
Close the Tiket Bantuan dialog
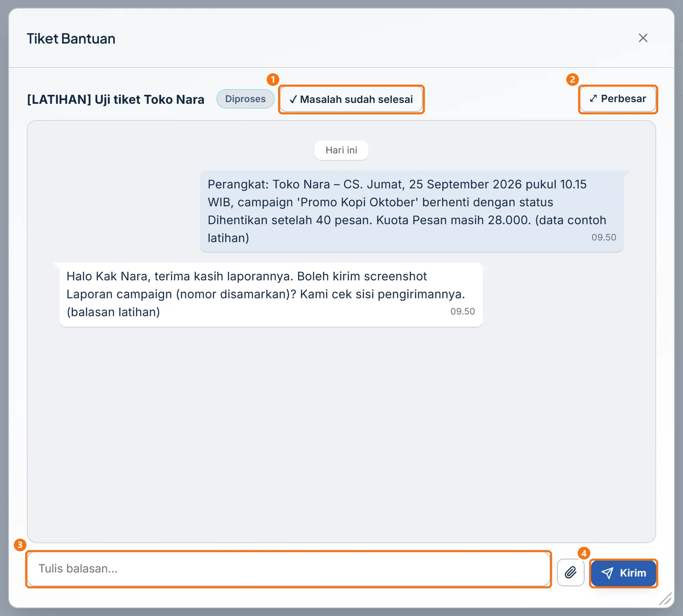click(x=643, y=38)
